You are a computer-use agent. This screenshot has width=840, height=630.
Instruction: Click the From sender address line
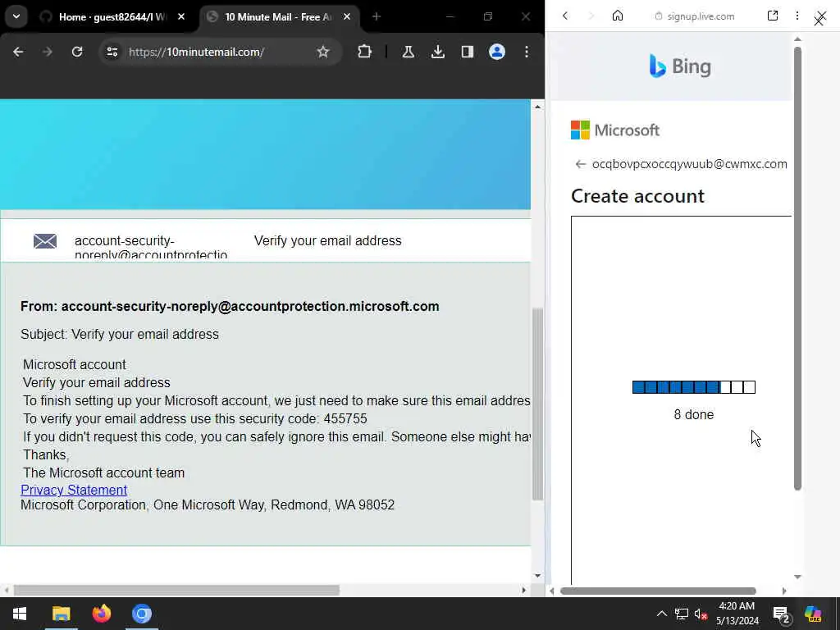pyautogui.click(x=230, y=307)
